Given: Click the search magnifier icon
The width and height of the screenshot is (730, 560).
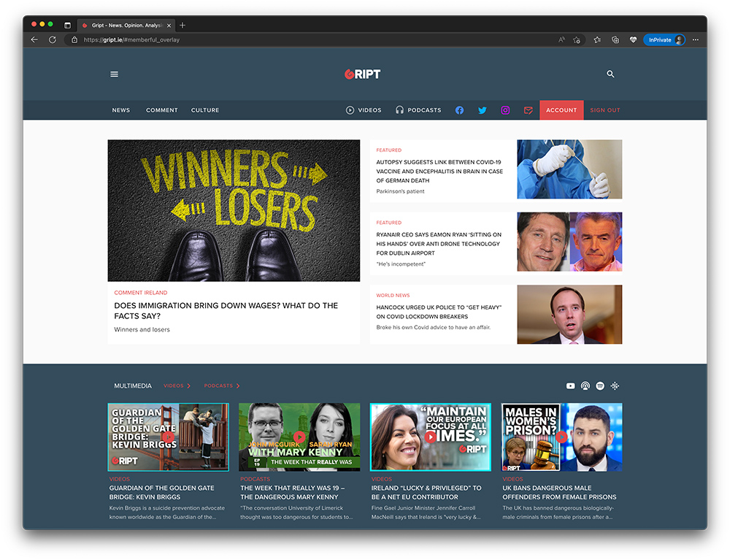Looking at the screenshot, I should point(610,74).
